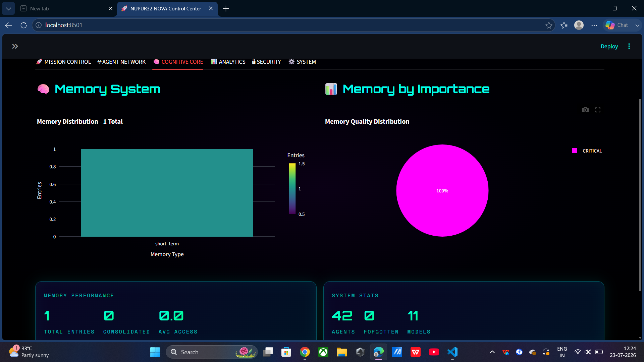Image resolution: width=644 pixels, height=362 pixels.
Task: Open a new browser tab
Action: click(x=226, y=9)
